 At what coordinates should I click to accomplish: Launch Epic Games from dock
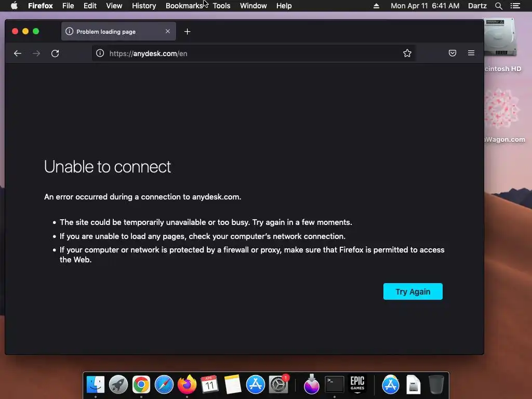pos(357,384)
